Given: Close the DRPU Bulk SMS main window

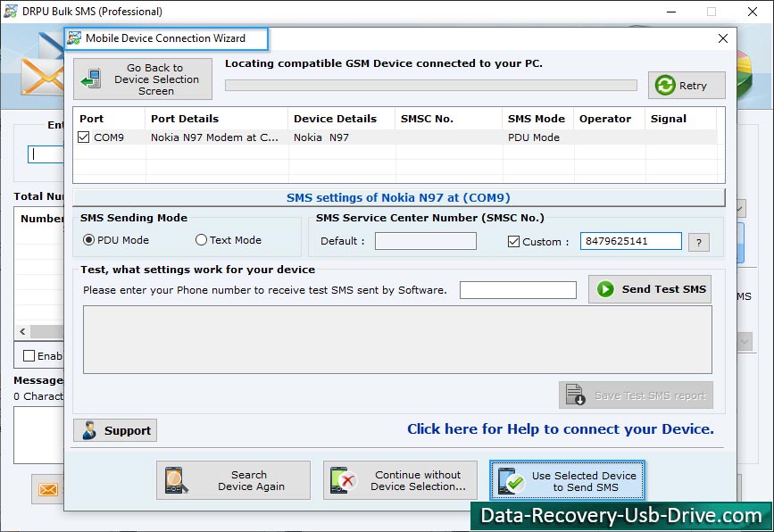Looking at the screenshot, I should pyautogui.click(x=753, y=12).
